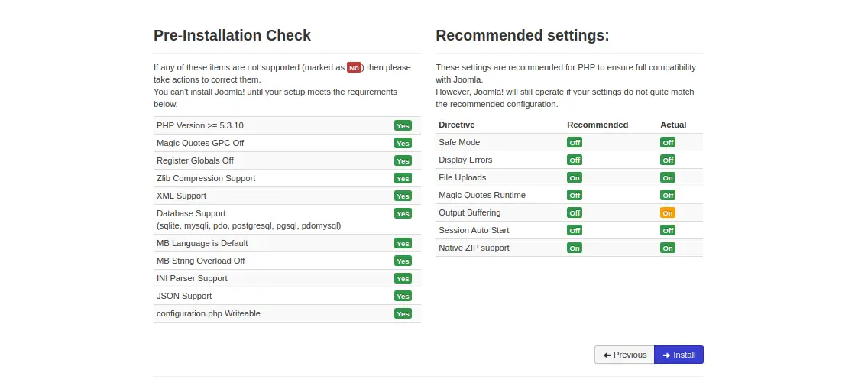Select the 'Output Buffering' directive label
This screenshot has width=868, height=389.
click(x=469, y=212)
